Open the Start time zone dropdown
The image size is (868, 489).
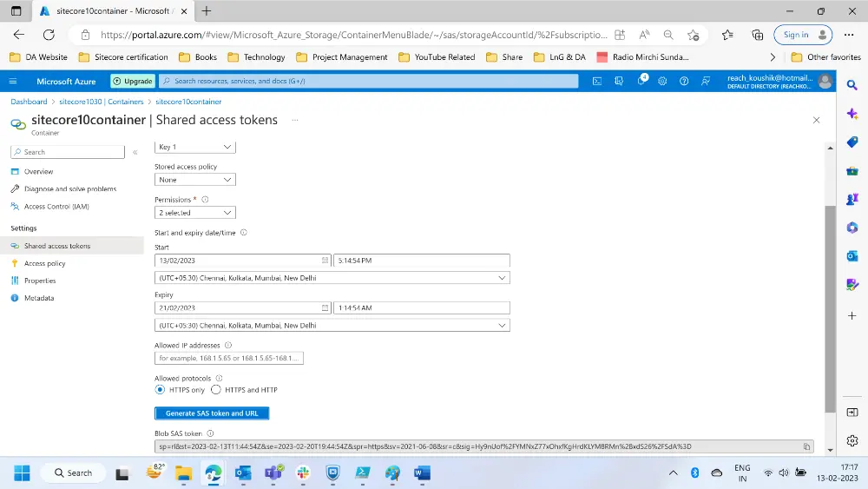pos(332,278)
